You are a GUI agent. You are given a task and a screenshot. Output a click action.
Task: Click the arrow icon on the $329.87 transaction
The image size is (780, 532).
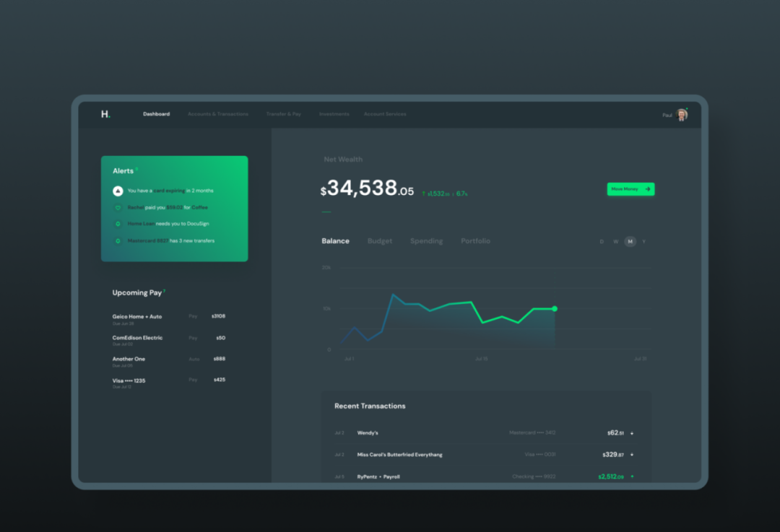632,455
